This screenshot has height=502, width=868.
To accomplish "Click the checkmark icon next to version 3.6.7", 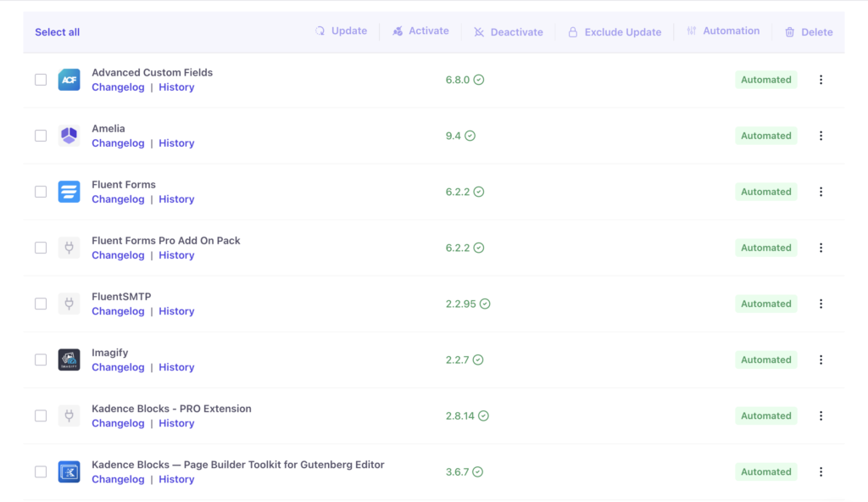I will click(478, 471).
